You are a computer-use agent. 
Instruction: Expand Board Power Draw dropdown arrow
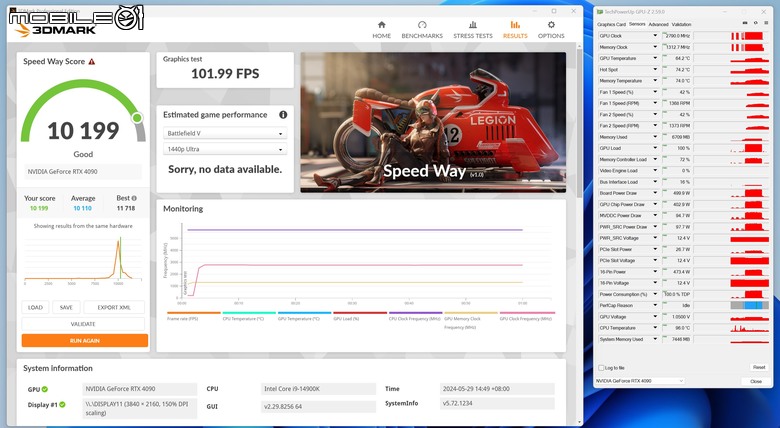[x=655, y=193]
